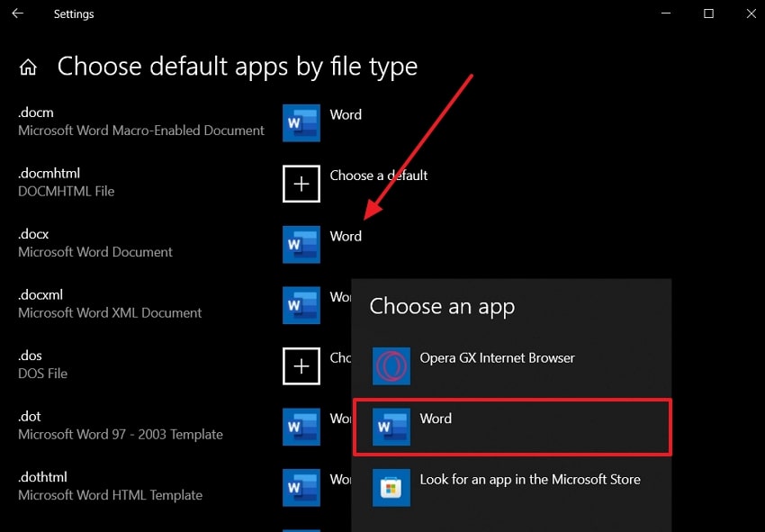The height and width of the screenshot is (532, 765).
Task: Close the Settings window
Action: coord(751,14)
